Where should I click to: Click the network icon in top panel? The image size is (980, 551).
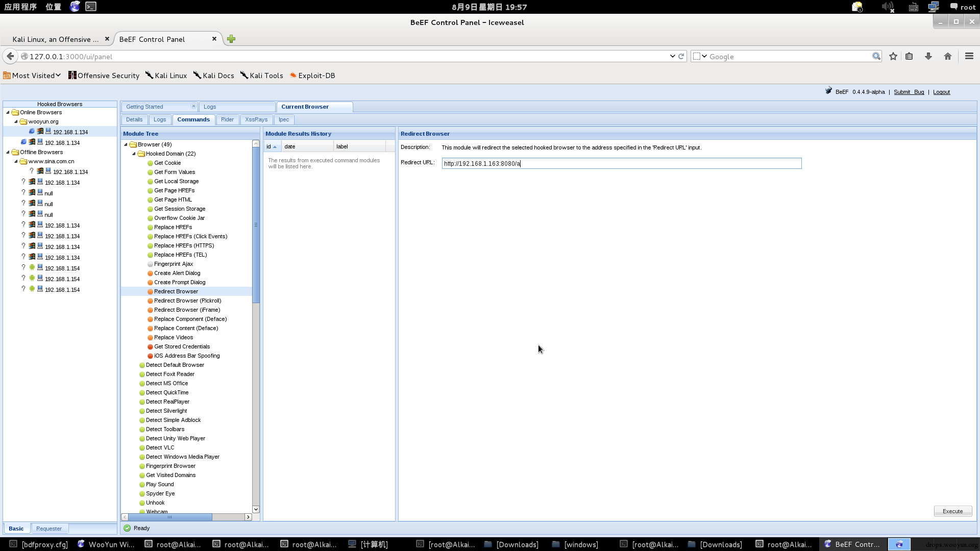point(934,7)
